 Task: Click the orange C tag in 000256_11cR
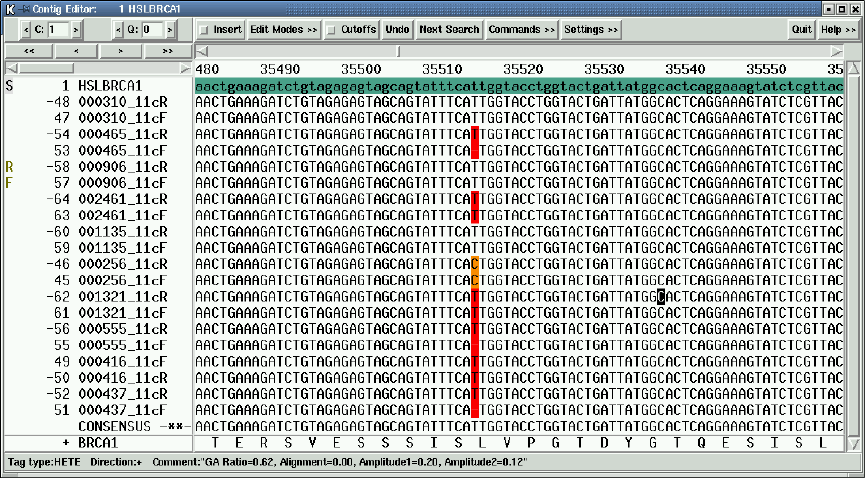[475, 264]
